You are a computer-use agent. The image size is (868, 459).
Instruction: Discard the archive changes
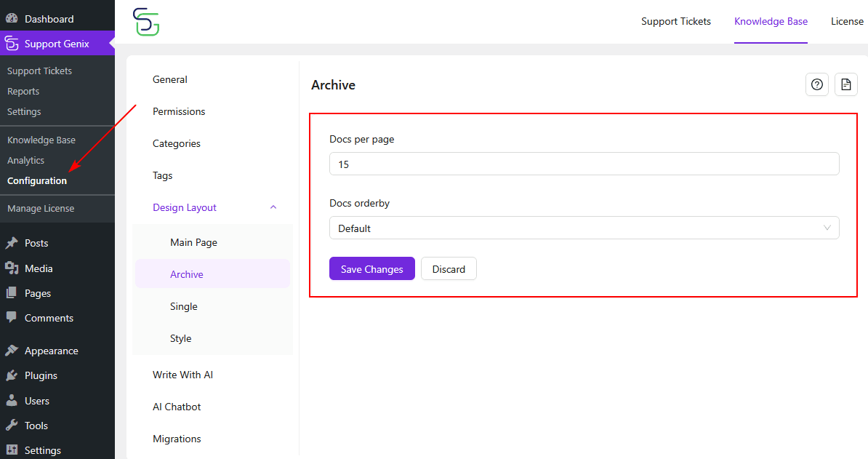449,269
